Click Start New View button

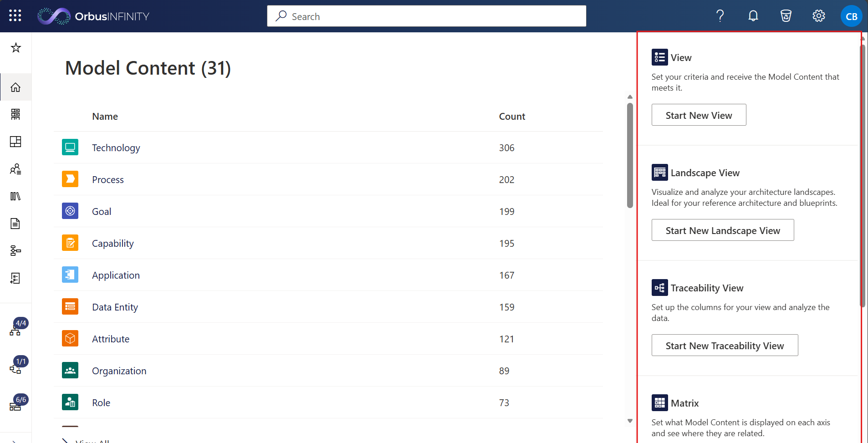[699, 115]
